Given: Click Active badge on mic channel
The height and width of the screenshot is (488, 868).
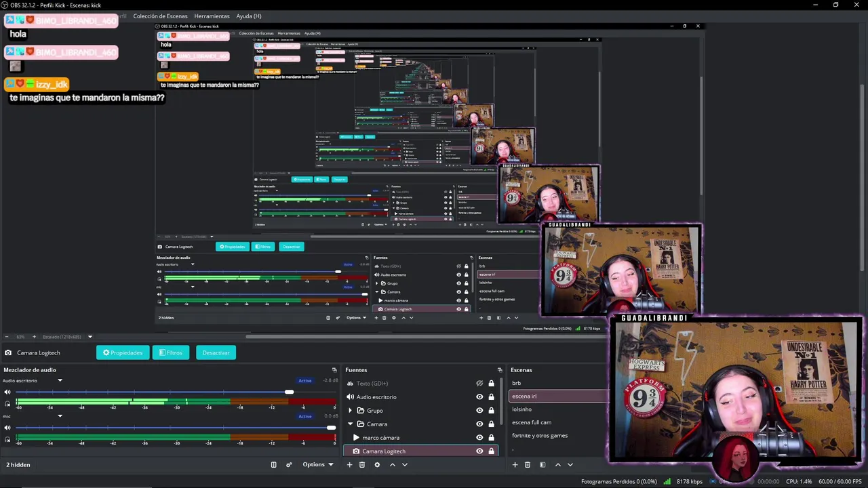Looking at the screenshot, I should tap(305, 416).
